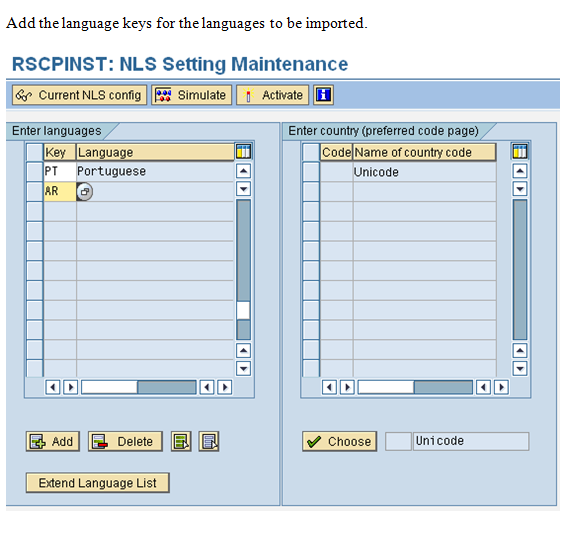Delete selected language with Delete button

[x=125, y=441]
